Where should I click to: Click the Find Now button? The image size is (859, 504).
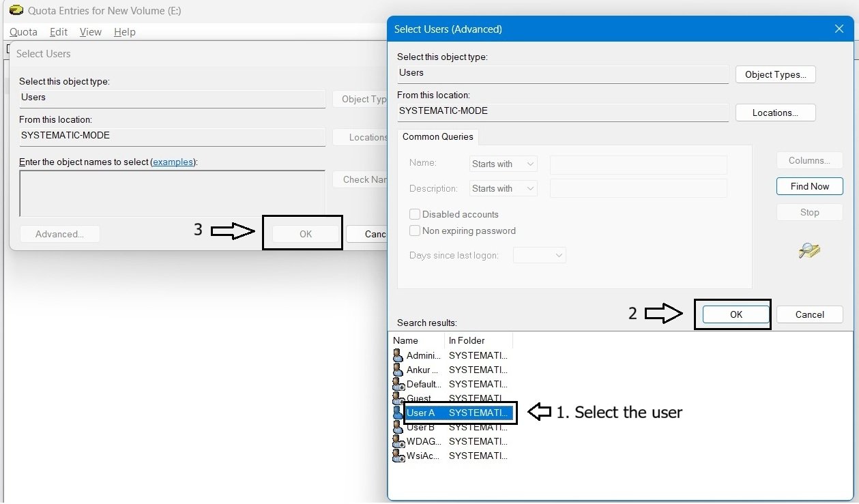coord(810,186)
